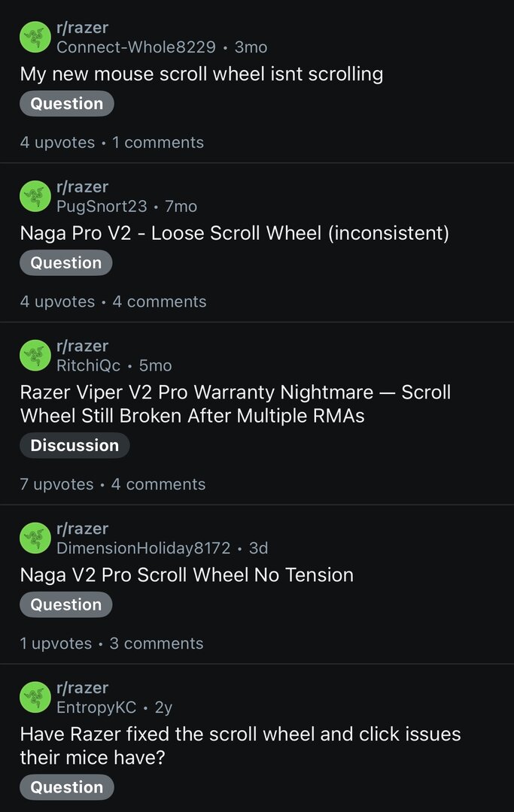This screenshot has width=514, height=812.
Task: Click the r/razer link above RitchiQc
Action: (x=82, y=346)
